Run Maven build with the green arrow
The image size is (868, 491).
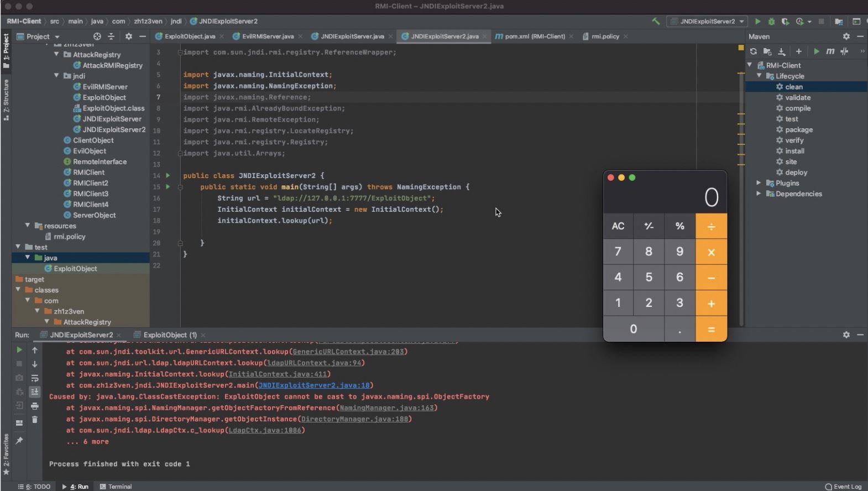tap(816, 51)
